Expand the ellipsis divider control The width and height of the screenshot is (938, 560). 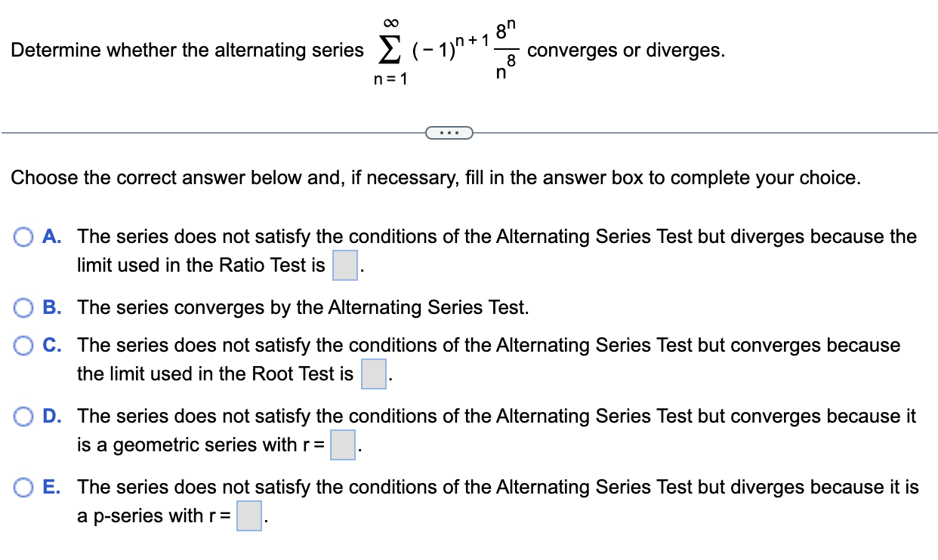click(449, 132)
